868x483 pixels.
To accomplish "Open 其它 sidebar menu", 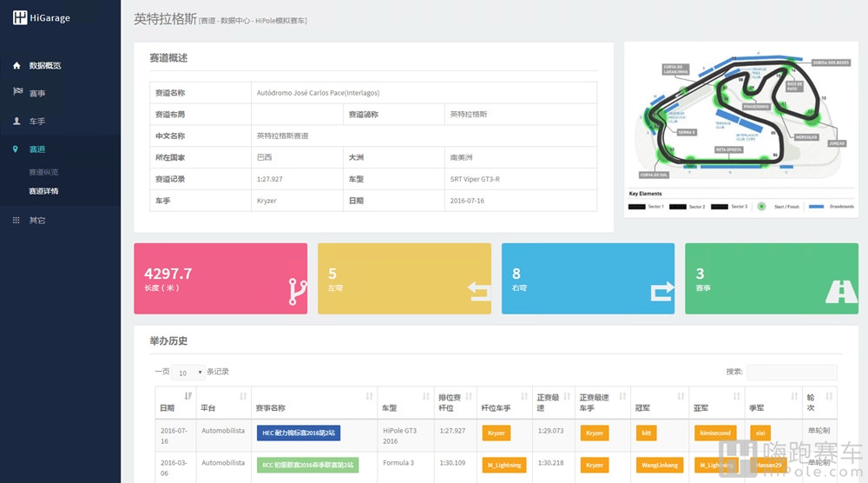I will click(x=37, y=220).
